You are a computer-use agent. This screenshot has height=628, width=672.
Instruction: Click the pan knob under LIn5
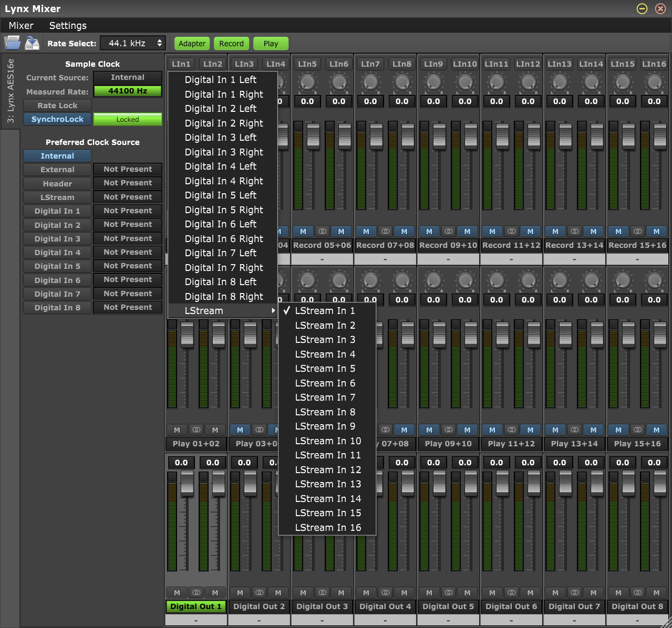[x=307, y=82]
